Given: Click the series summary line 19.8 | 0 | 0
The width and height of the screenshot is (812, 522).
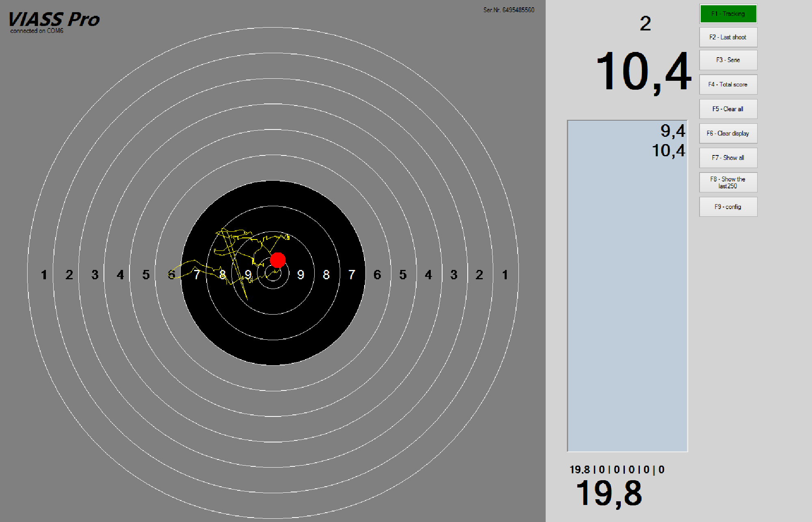Looking at the screenshot, I should 617,470.
